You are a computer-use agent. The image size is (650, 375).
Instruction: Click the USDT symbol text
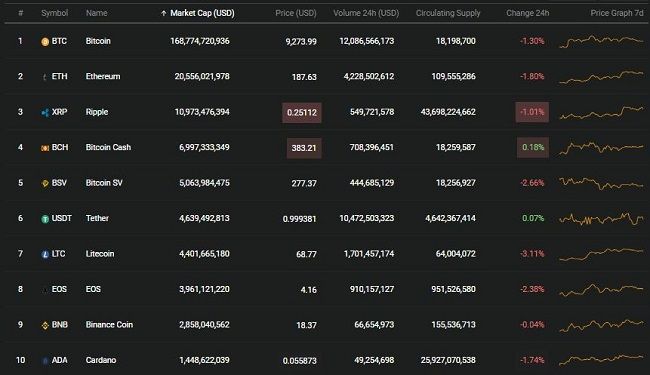click(x=61, y=218)
